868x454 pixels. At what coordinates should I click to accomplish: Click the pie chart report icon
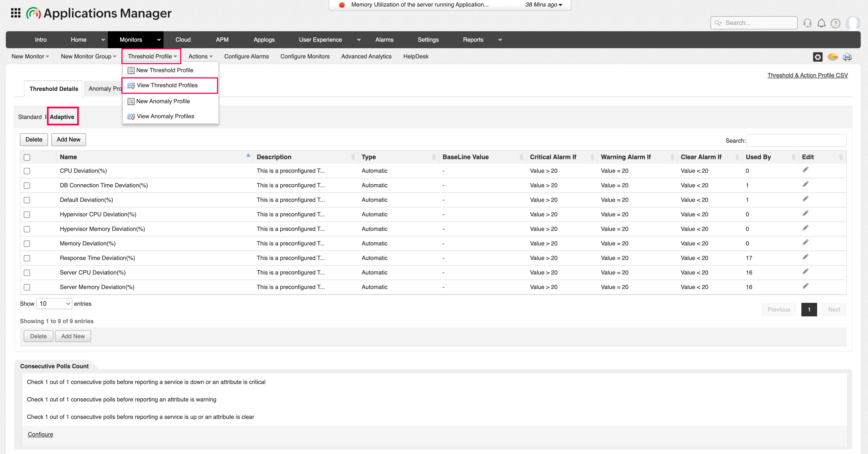pos(833,57)
